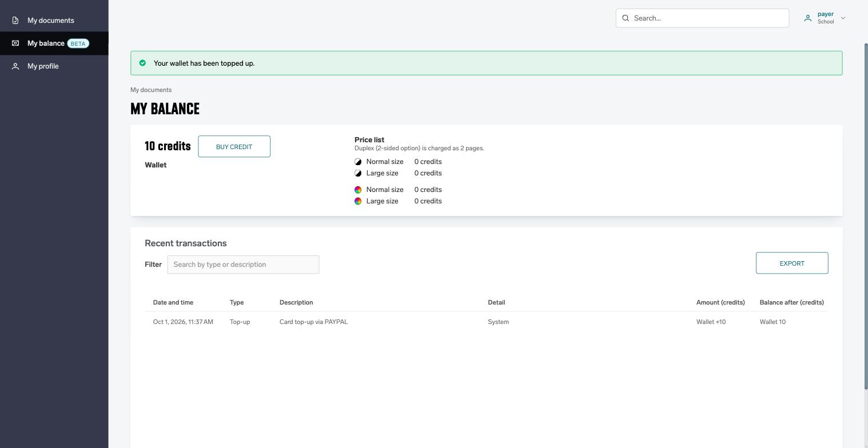Click the black-and-white Large size icon

point(358,173)
